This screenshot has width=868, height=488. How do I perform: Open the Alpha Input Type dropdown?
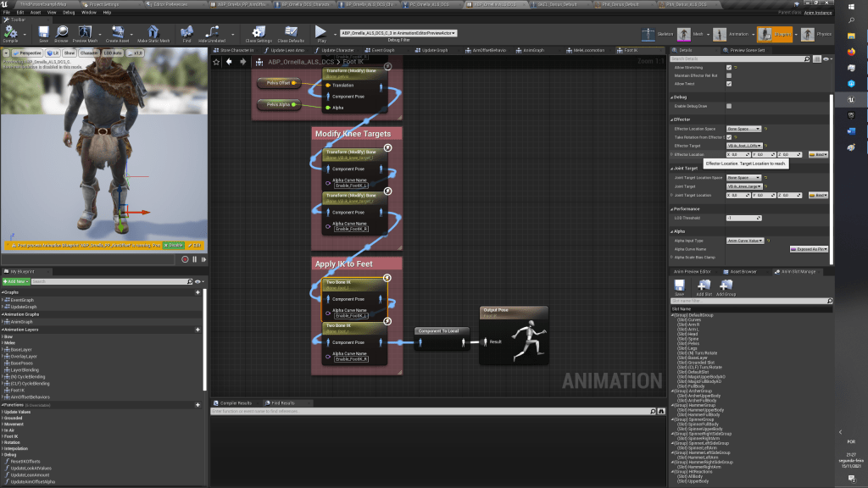tap(745, 241)
